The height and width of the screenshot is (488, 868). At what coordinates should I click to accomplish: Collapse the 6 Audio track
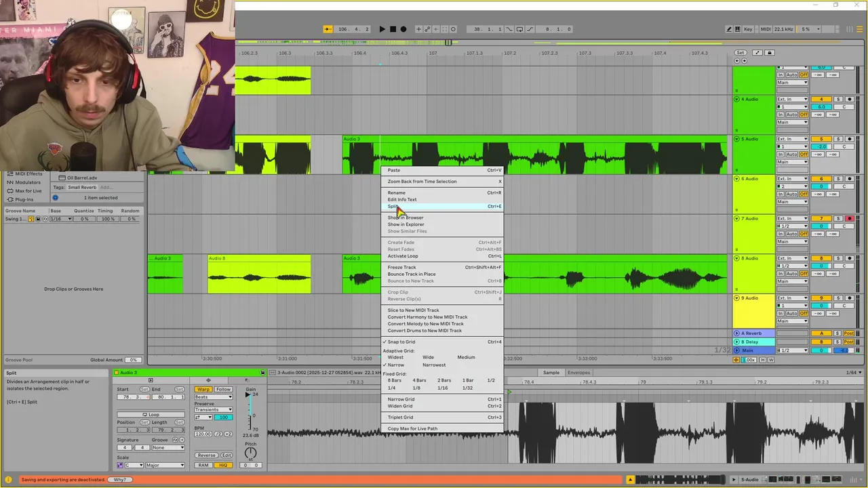737,179
